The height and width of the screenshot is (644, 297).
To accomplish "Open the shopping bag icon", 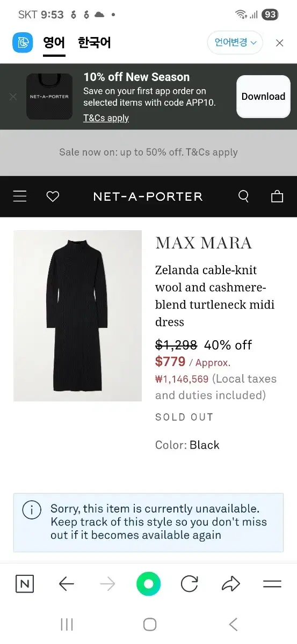I will tap(277, 196).
